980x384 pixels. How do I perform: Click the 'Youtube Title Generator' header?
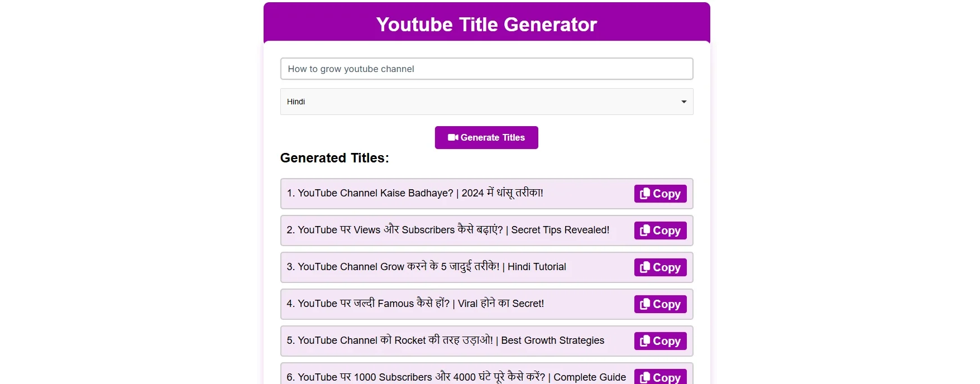point(486,25)
